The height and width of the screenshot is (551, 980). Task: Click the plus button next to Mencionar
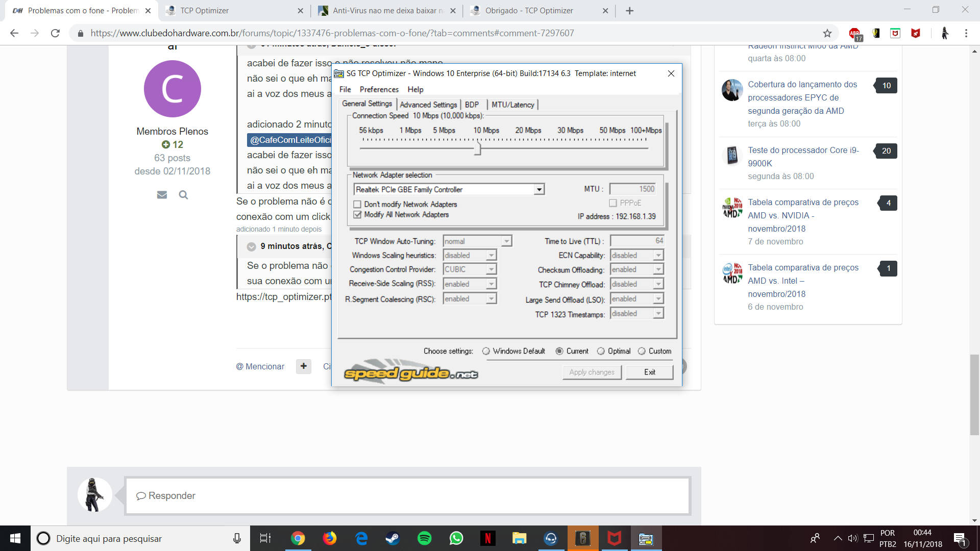(x=304, y=366)
